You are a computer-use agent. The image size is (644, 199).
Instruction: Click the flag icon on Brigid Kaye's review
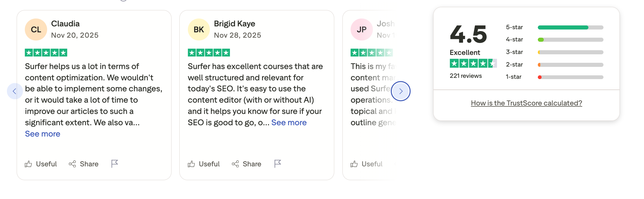(277, 163)
